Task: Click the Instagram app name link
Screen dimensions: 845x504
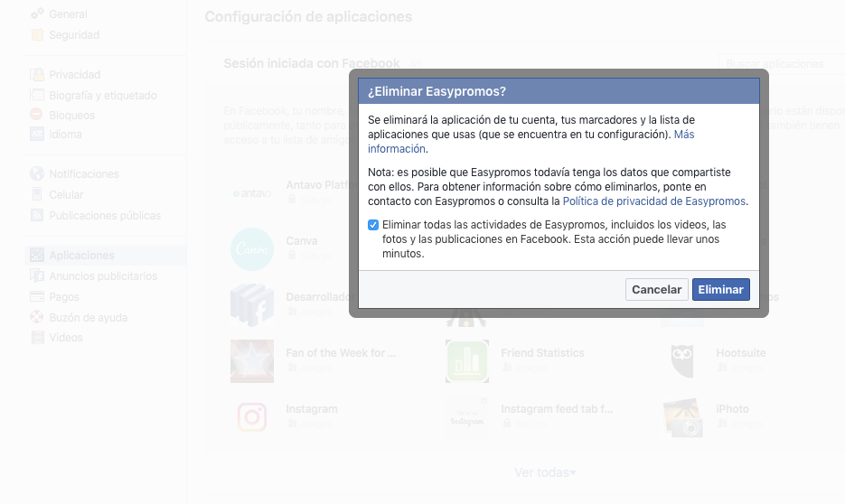Action: [x=312, y=408]
